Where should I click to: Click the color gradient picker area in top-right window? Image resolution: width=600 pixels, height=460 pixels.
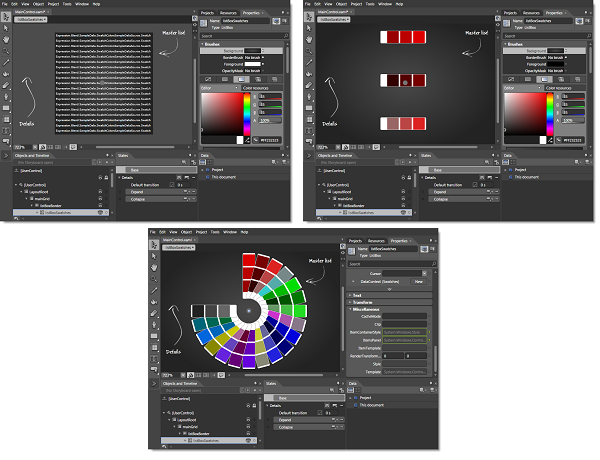(x=526, y=114)
